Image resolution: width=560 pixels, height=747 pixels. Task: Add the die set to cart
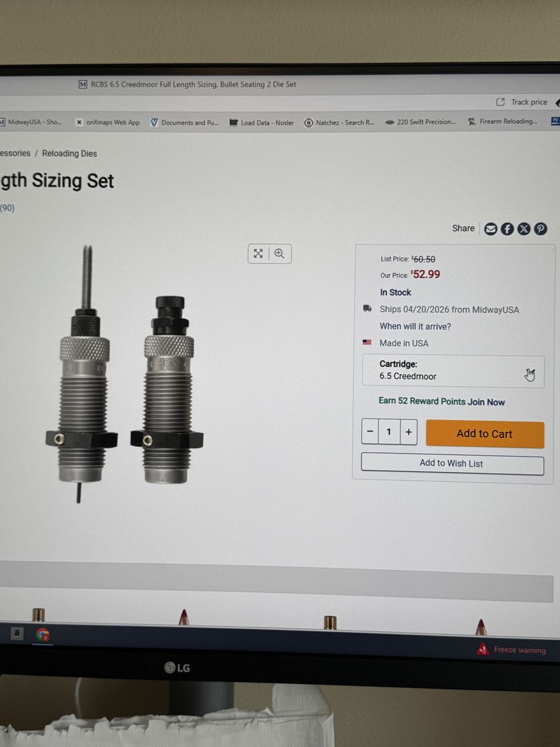pos(485,434)
